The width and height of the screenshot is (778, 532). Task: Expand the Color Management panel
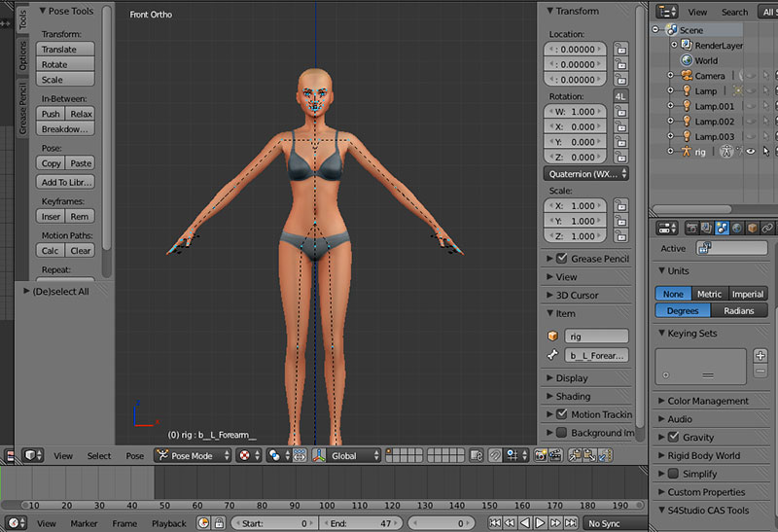pos(707,401)
